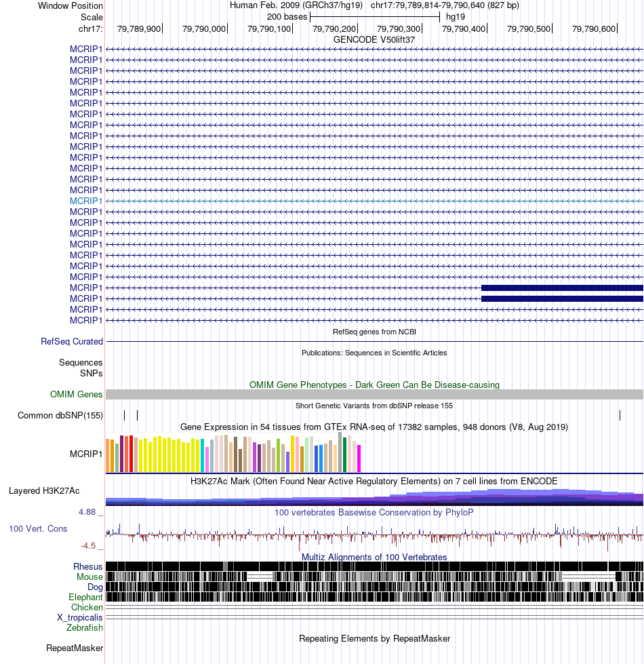Click the H3K27Ac Mark track title
The image size is (644, 664).
click(x=374, y=481)
